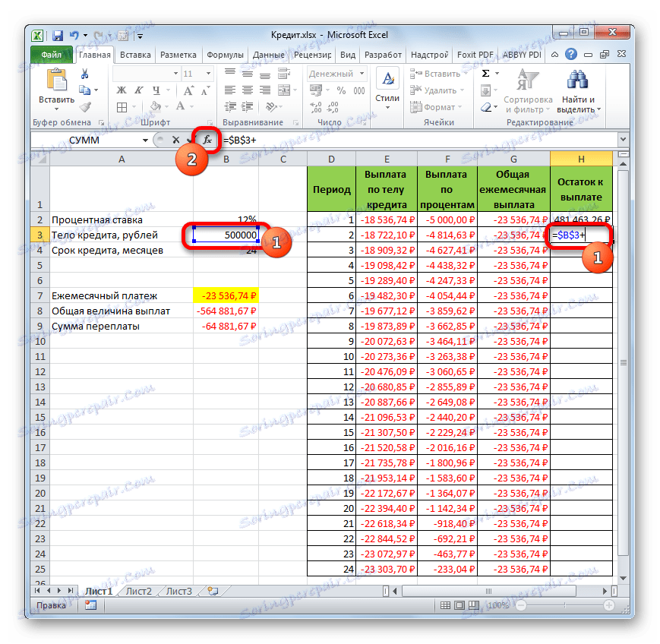The image size is (660, 644).
Task: Toggle italic (К) formatting
Action: click(138, 90)
